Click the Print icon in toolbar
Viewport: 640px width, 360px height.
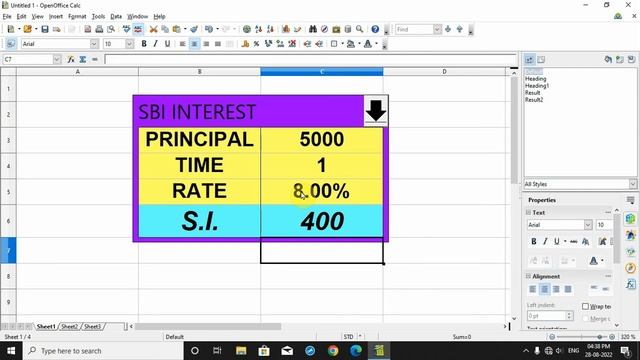pyautogui.click(x=99, y=29)
